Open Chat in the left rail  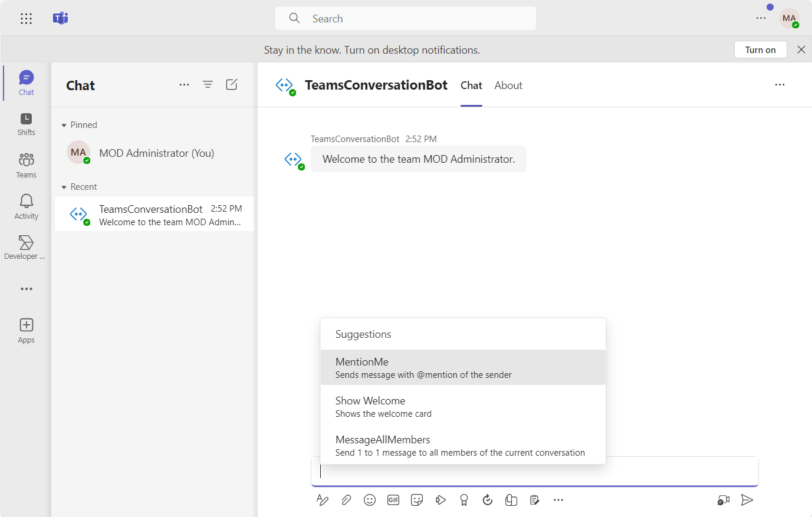[x=26, y=83]
